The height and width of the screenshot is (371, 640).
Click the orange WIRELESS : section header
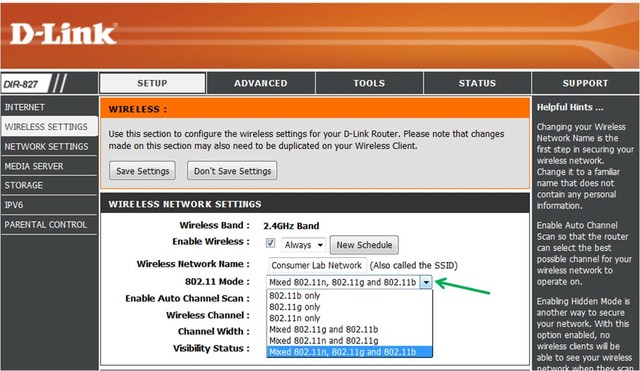pyautogui.click(x=315, y=109)
